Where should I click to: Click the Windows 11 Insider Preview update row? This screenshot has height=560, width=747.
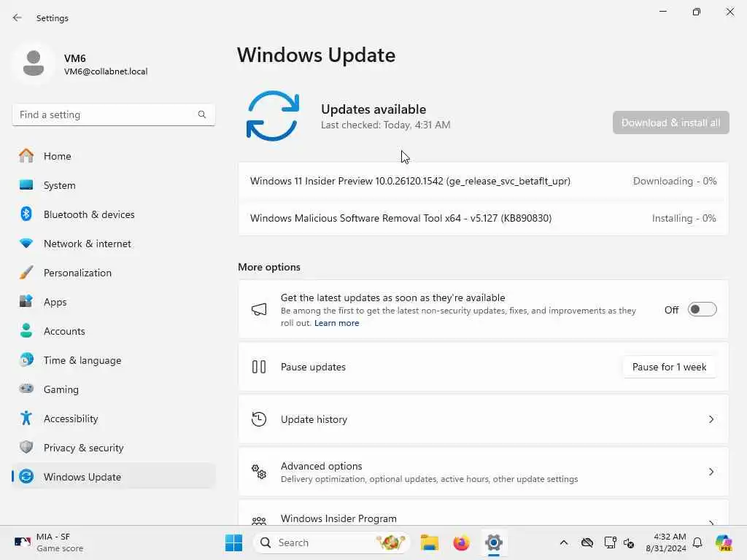click(483, 181)
